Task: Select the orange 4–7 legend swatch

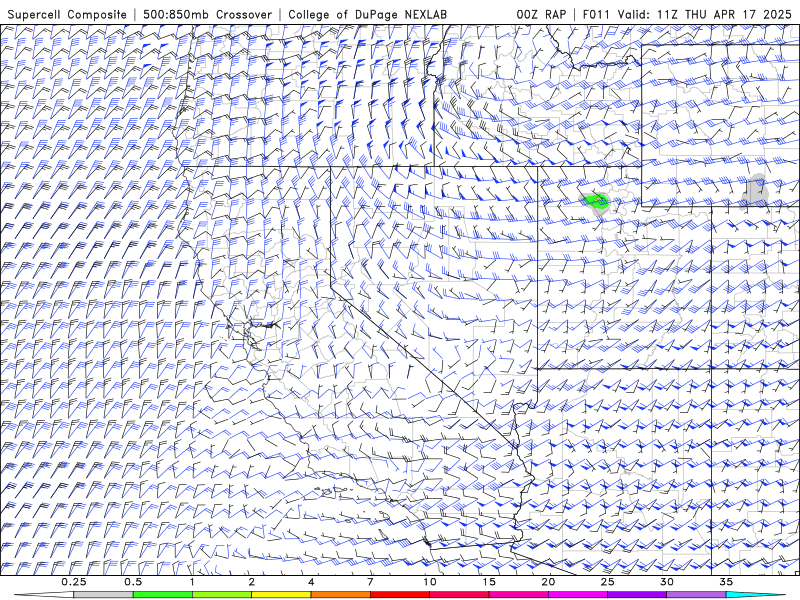Action: [x=340, y=595]
